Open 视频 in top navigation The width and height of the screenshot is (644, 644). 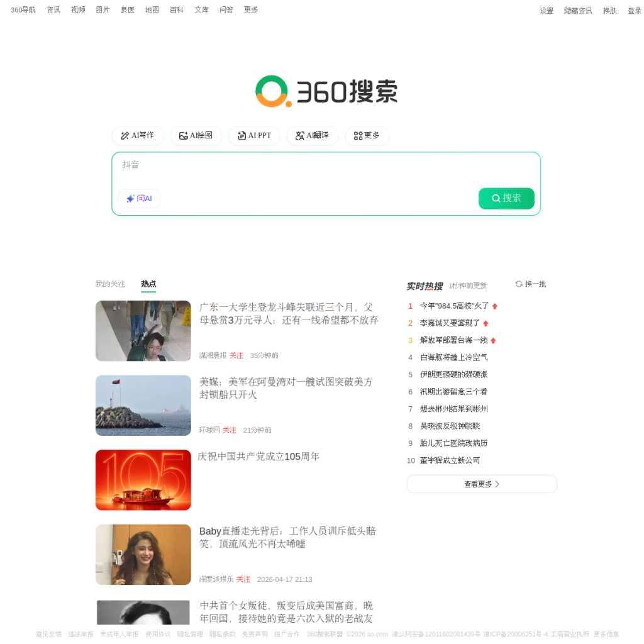78,10
